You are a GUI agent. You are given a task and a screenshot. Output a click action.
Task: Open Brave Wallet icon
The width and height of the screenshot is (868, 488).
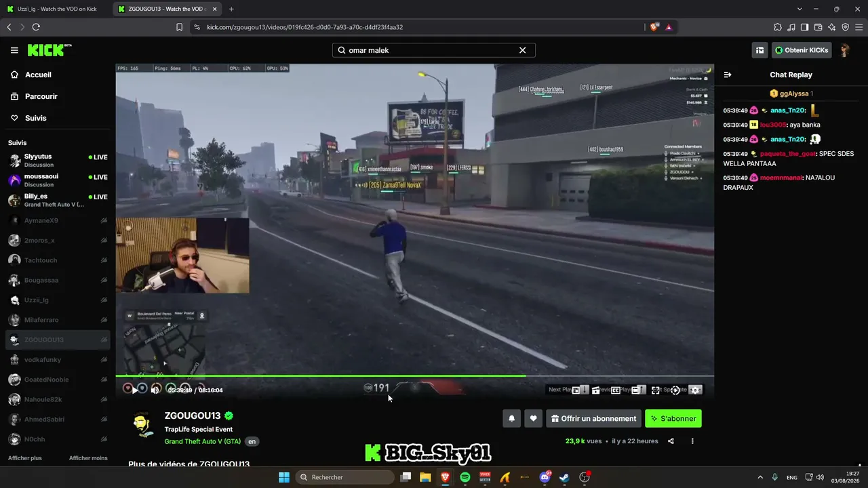818,27
